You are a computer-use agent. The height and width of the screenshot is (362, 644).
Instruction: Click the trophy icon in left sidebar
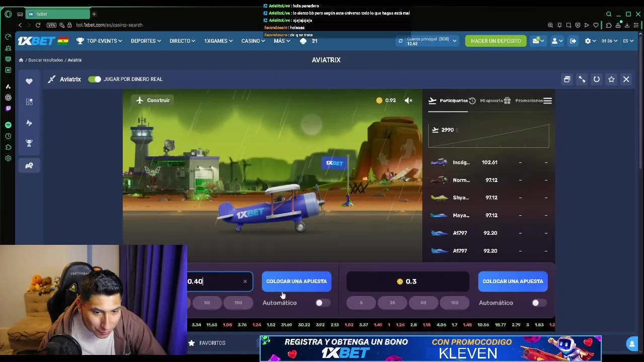[29, 143]
